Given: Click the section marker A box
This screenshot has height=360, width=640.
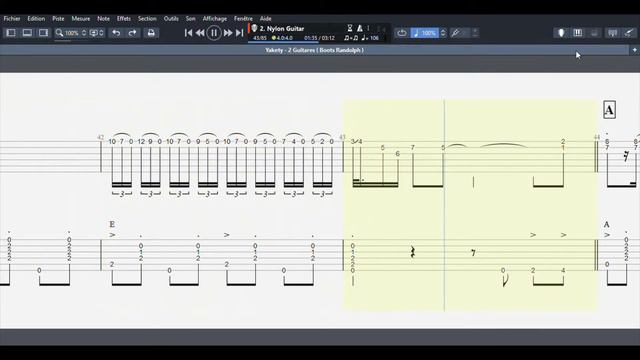Looking at the screenshot, I should point(609,110).
